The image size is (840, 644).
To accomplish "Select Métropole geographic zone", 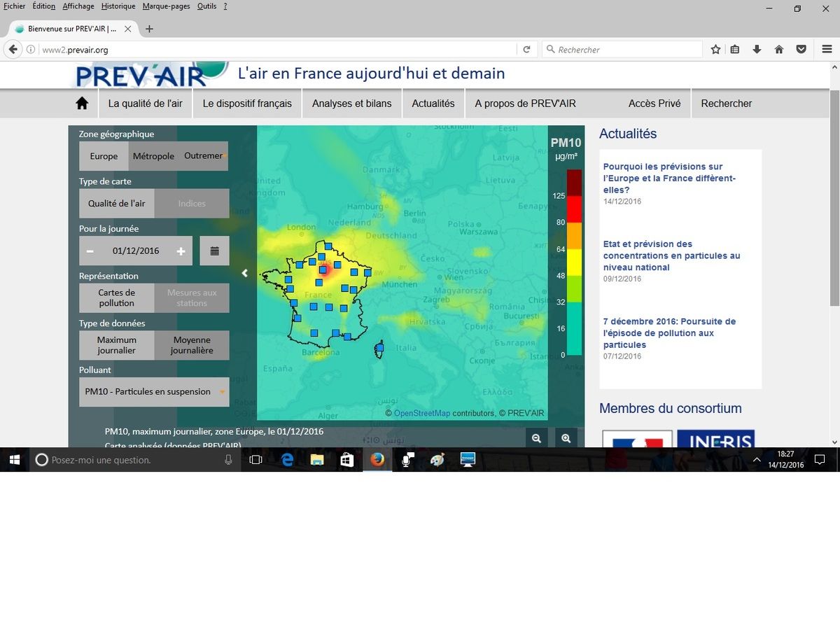I will [153, 156].
